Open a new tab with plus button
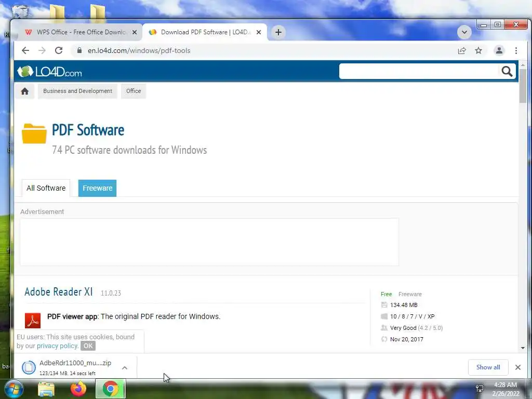 coord(278,32)
